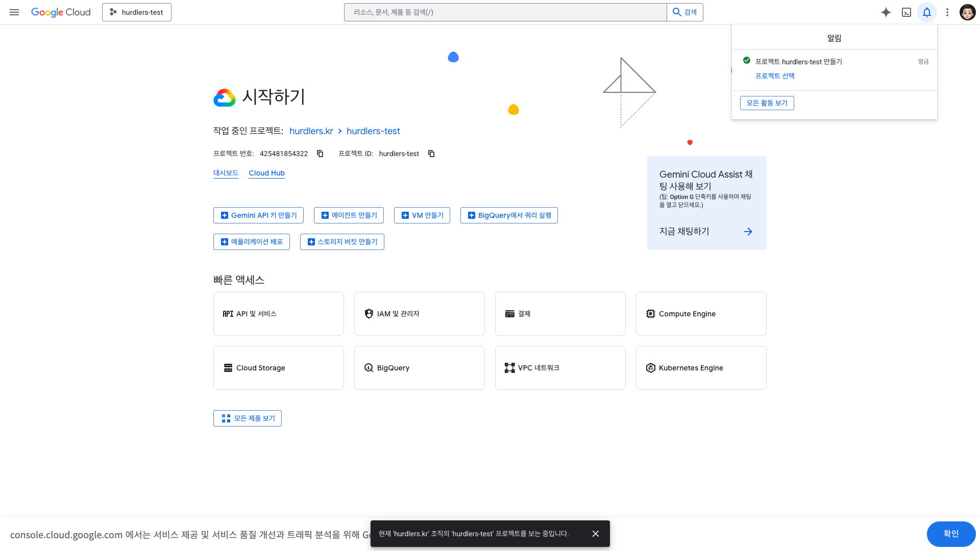Click 빠른 액세스 heading text

tap(239, 280)
